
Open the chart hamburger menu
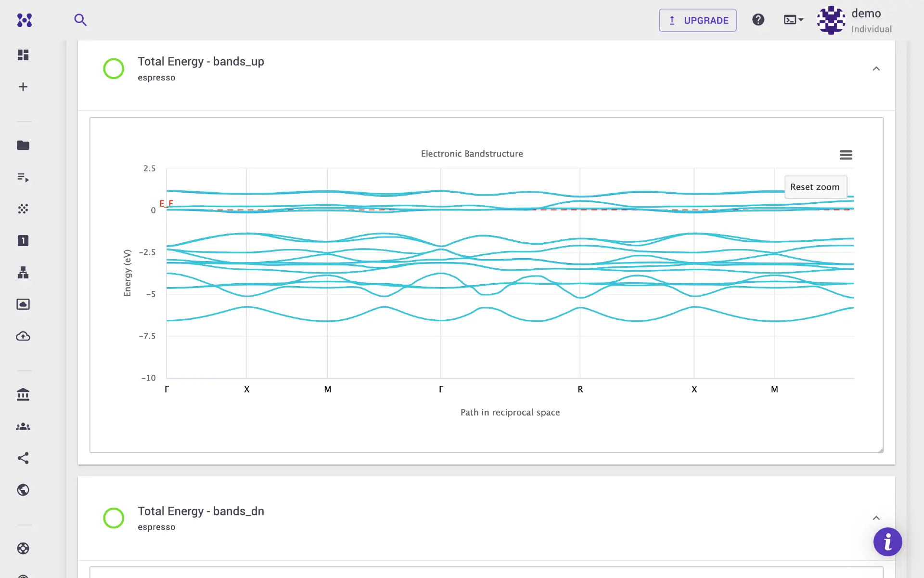tap(846, 155)
